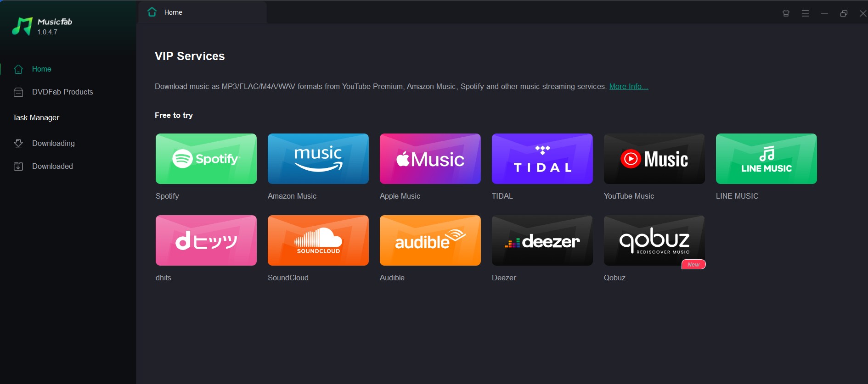Click the DVDFab Products sidebar icon

tap(18, 92)
